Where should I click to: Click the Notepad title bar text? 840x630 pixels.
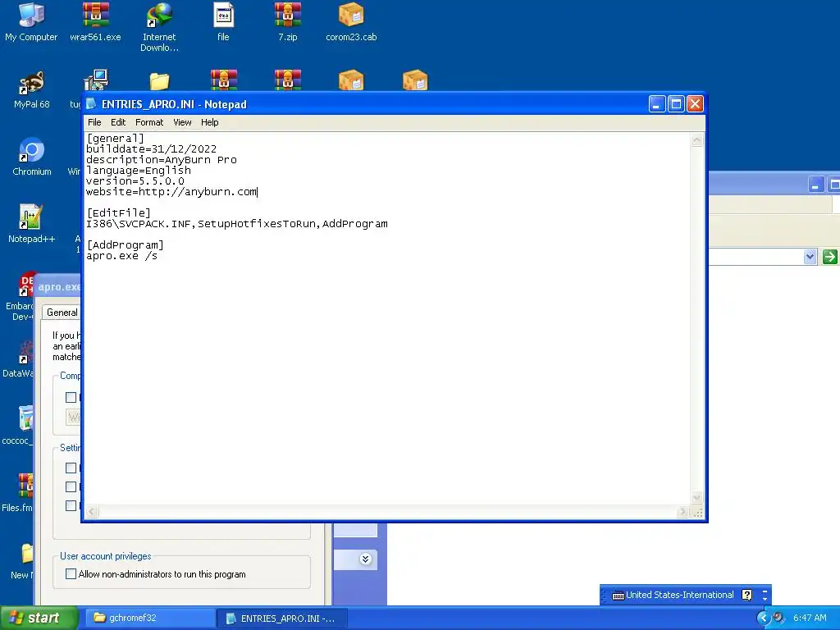pyautogui.click(x=174, y=104)
